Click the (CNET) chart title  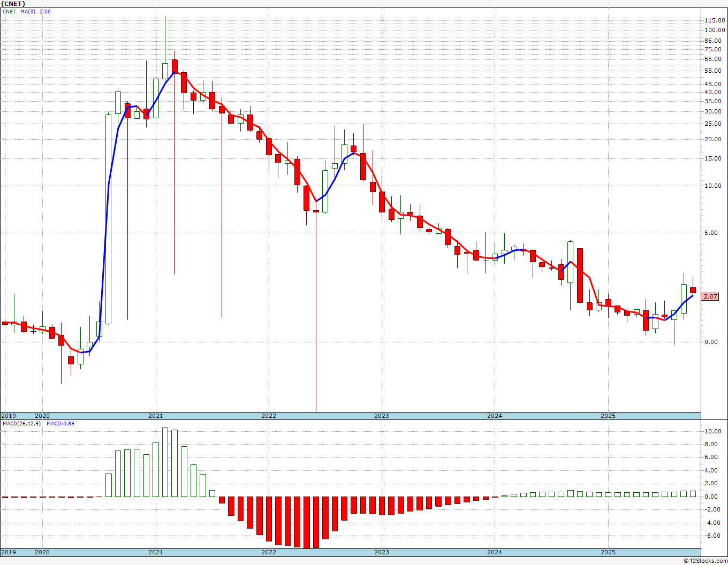point(13,3)
